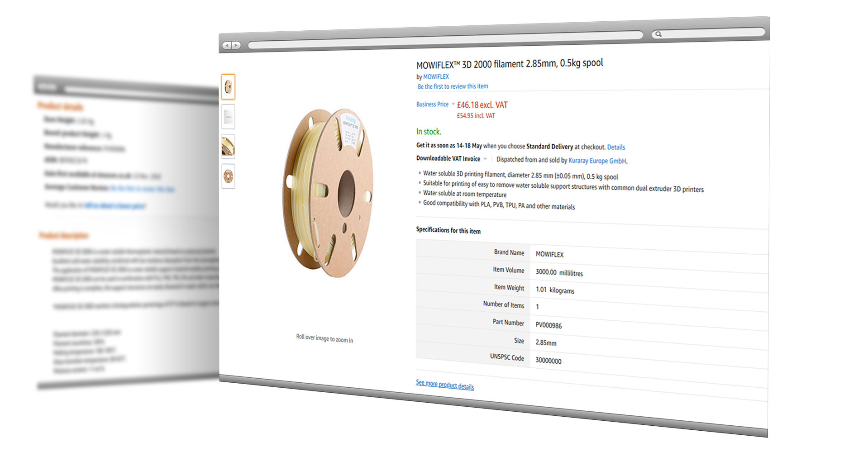Viewport: 868px width, 466px height.
Task: Click 'Roll over image to zoom in' caption
Action: point(324,338)
